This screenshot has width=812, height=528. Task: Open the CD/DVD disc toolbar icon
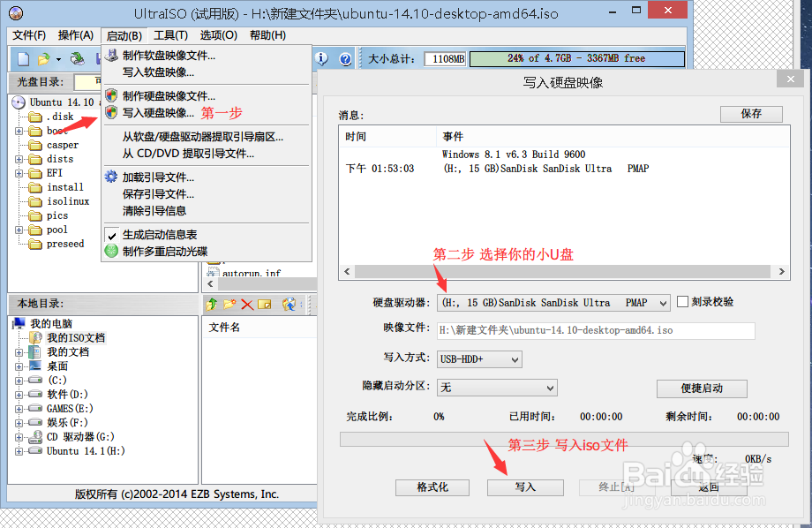78,58
